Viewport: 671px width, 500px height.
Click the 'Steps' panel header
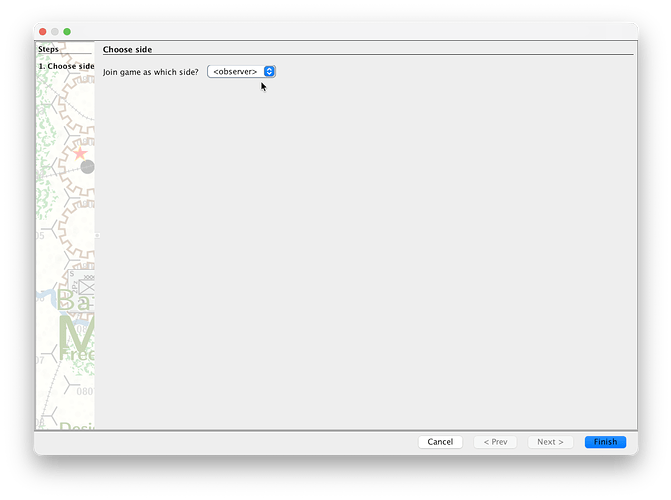coord(49,49)
